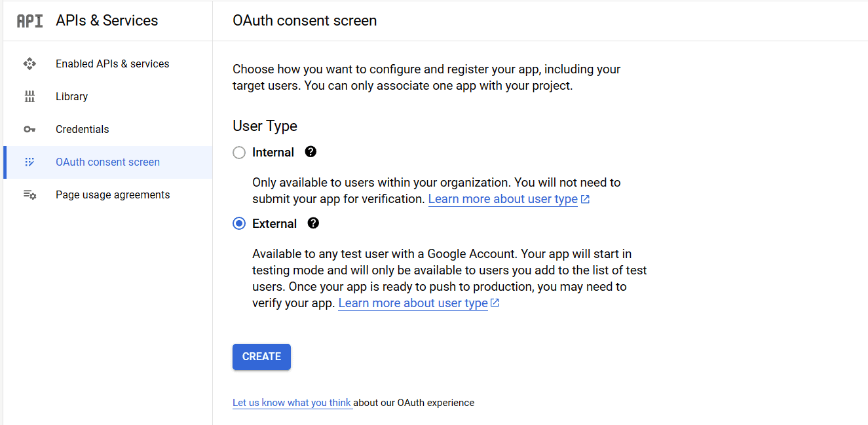Screen dimensions: 868x425
Task: Open Learn more link under External
Action: point(413,303)
